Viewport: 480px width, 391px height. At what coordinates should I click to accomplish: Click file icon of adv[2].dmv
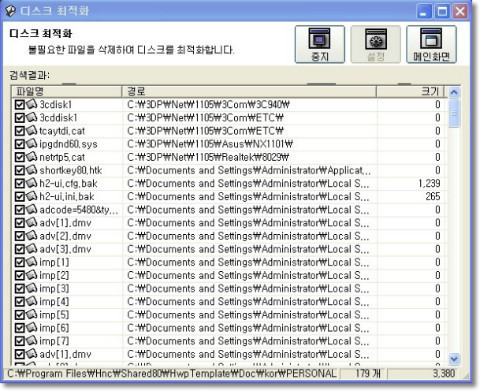[31, 236]
